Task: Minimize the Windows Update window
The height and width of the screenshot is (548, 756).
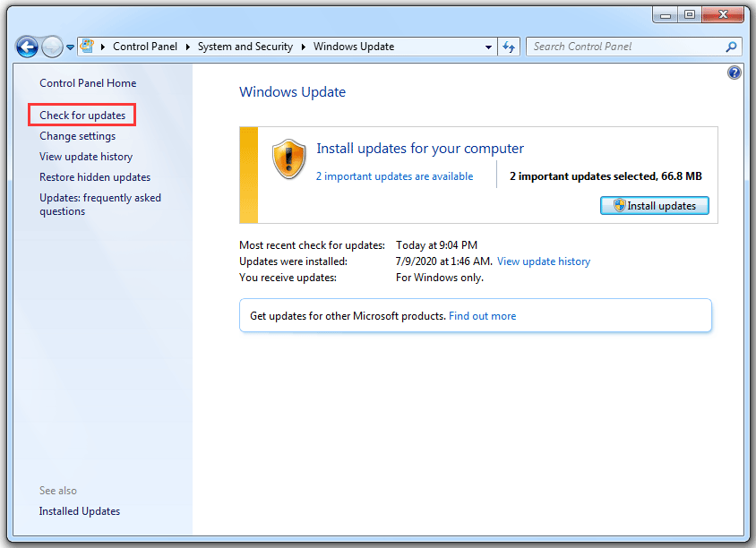Action: (666, 15)
